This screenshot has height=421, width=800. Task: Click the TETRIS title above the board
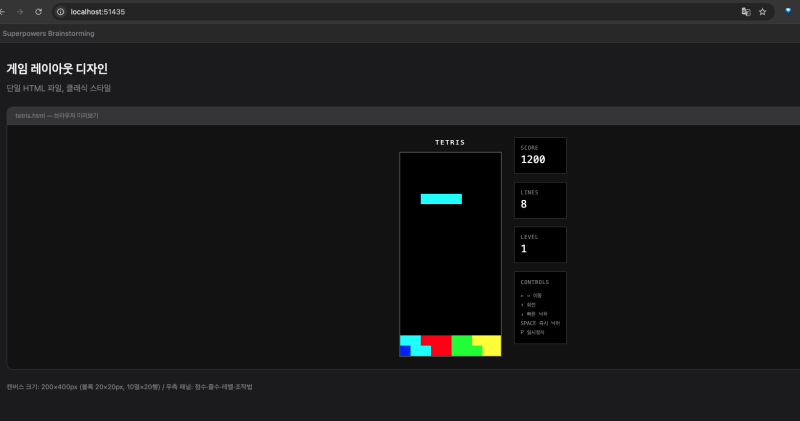[450, 142]
